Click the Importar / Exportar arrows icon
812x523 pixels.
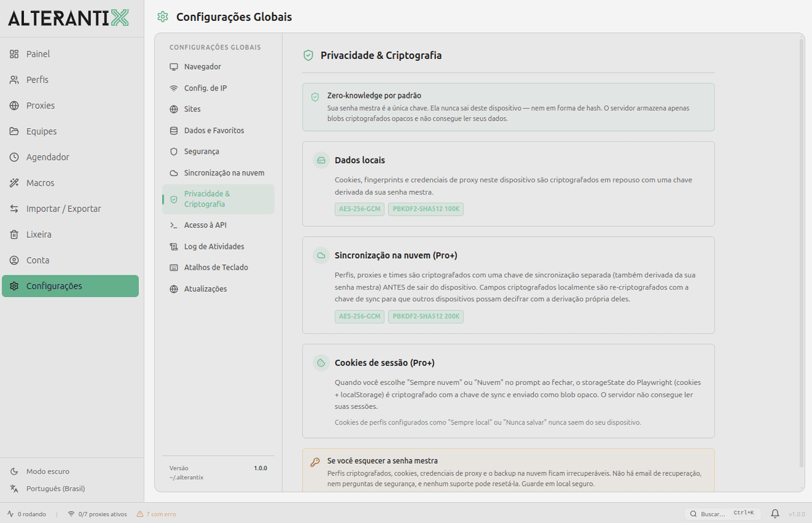(14, 209)
